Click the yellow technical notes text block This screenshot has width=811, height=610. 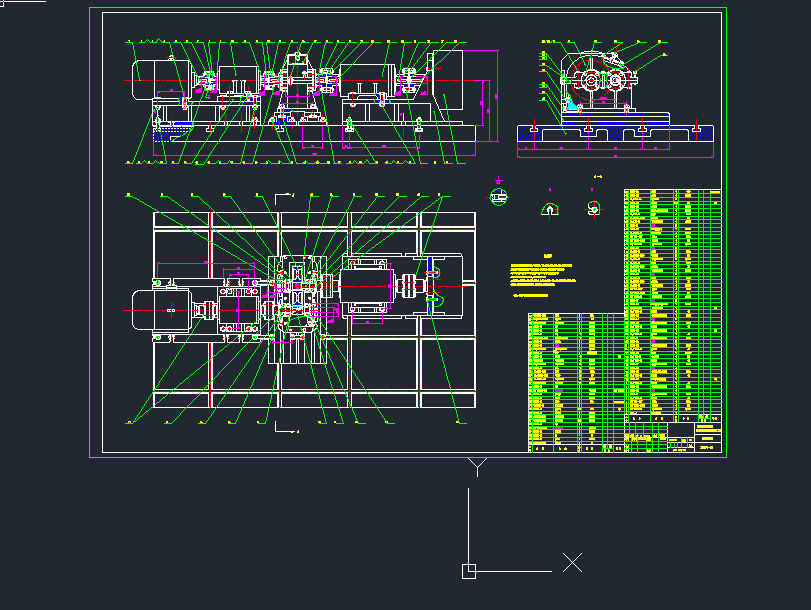coord(540,277)
